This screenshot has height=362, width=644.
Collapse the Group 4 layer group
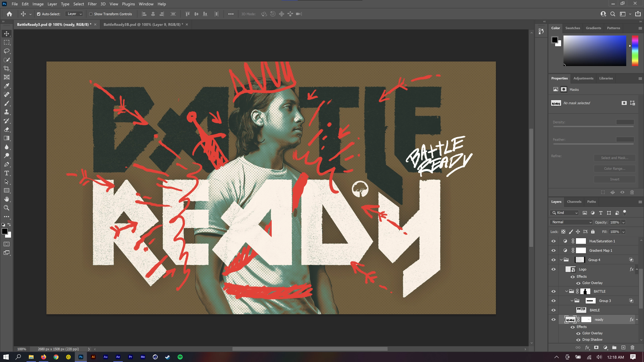[561, 260]
